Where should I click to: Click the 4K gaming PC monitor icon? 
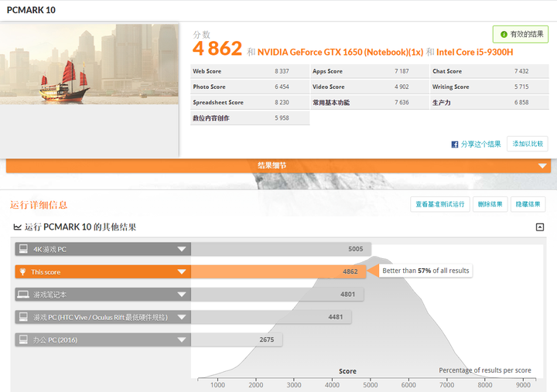tap(23, 249)
